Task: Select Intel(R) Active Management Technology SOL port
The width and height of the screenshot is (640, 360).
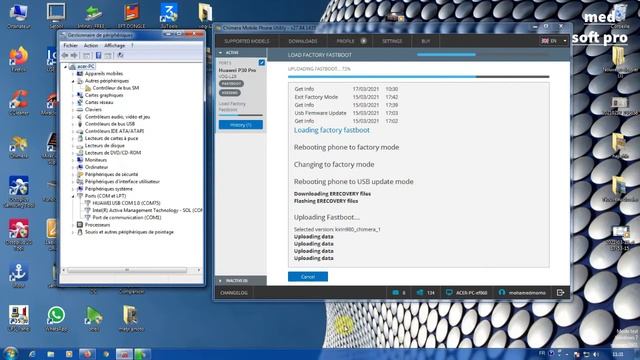Action: 147,210
